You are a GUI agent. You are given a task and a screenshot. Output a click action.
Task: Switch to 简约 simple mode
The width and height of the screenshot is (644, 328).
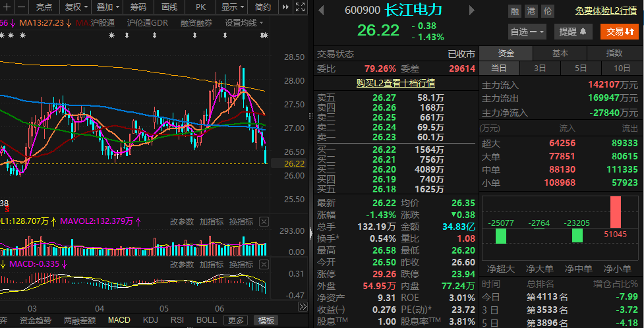[263, 7]
